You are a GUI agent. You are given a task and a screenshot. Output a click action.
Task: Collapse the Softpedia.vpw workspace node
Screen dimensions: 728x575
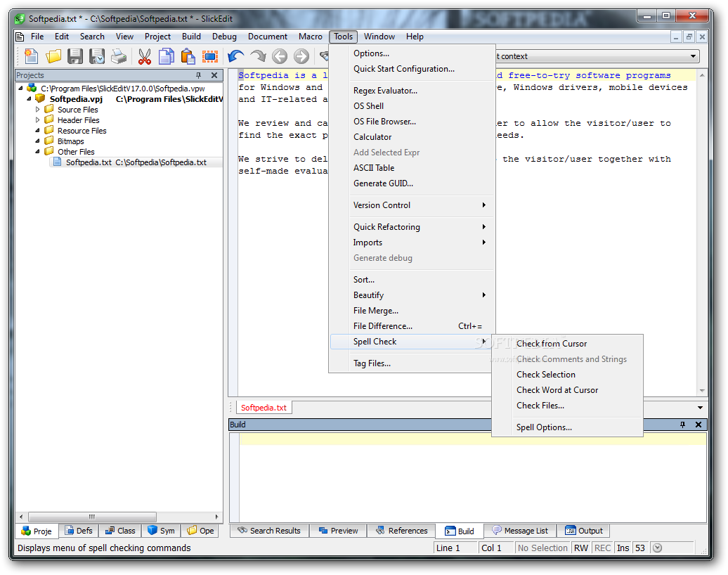pos(20,88)
